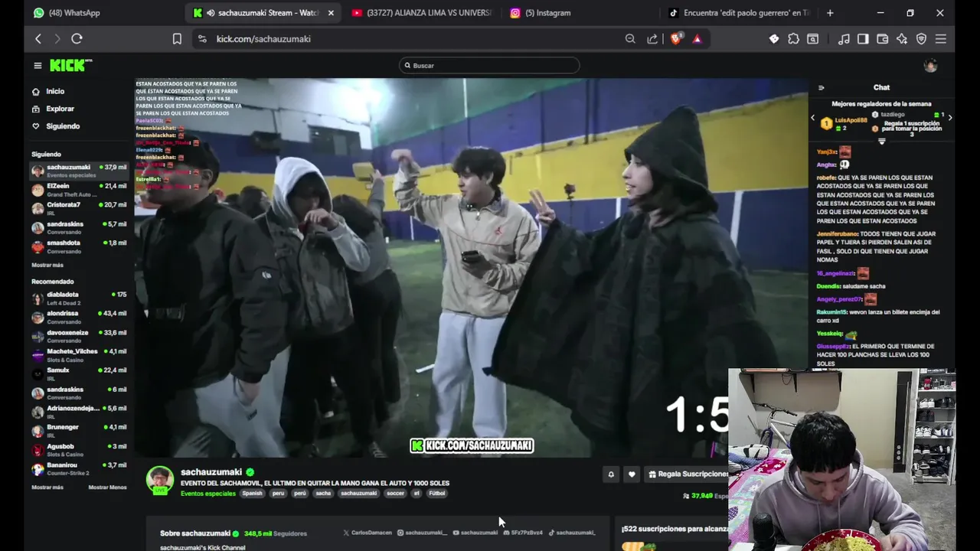980x551 pixels.
Task: Click the Eventos especiales category link
Action: point(208,494)
